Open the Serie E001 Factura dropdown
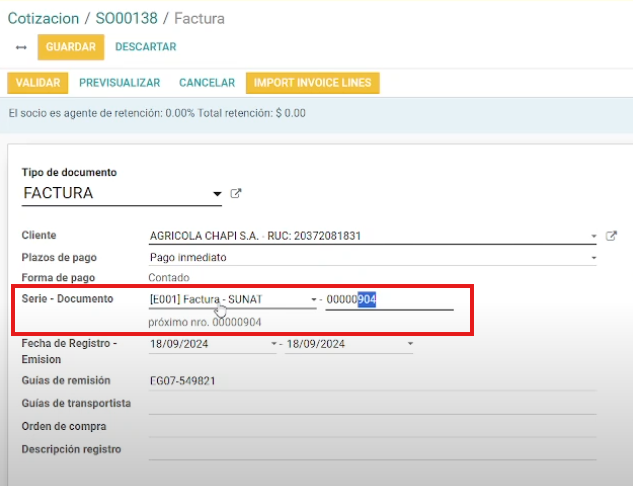The width and height of the screenshot is (633, 486). pyautogui.click(x=313, y=300)
